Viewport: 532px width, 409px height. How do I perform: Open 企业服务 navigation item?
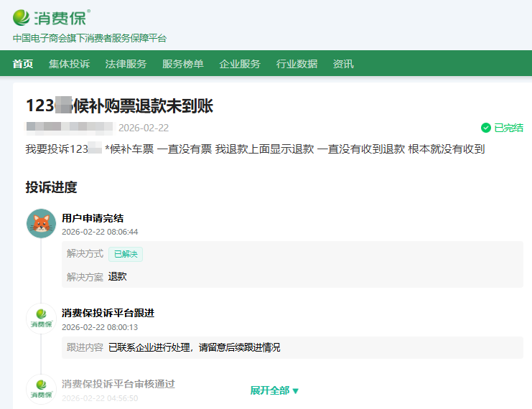(x=240, y=64)
